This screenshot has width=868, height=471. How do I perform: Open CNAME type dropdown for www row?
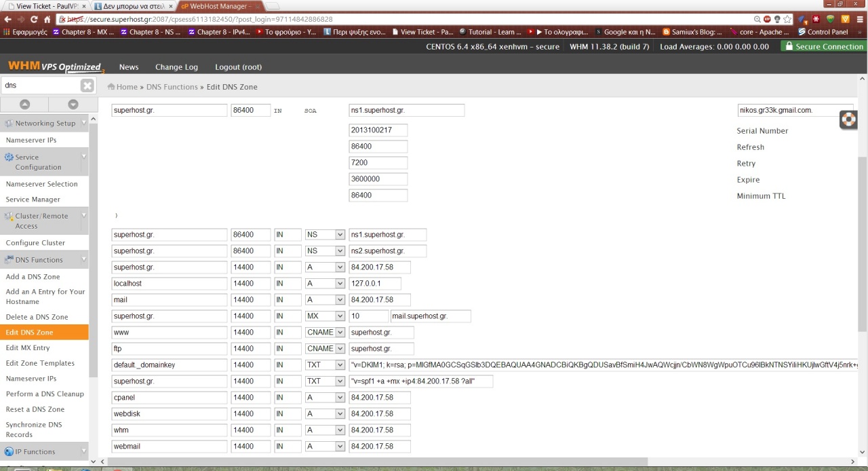[x=325, y=332]
